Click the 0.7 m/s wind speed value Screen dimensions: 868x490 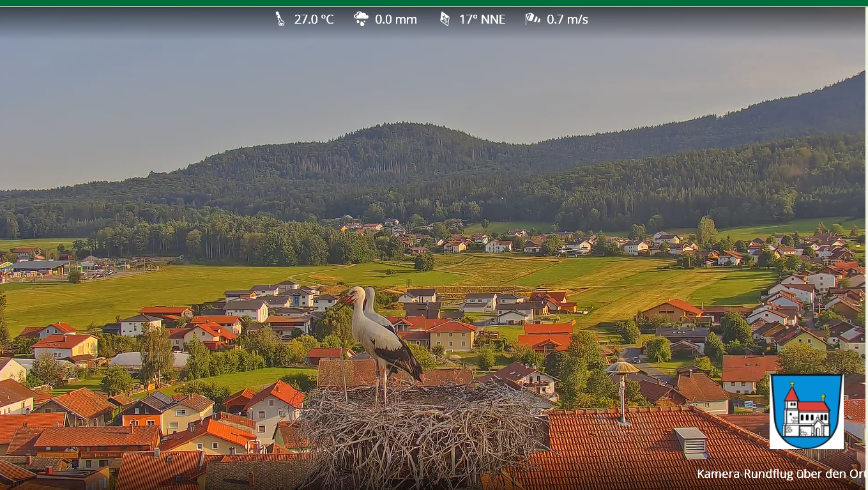[x=567, y=20]
